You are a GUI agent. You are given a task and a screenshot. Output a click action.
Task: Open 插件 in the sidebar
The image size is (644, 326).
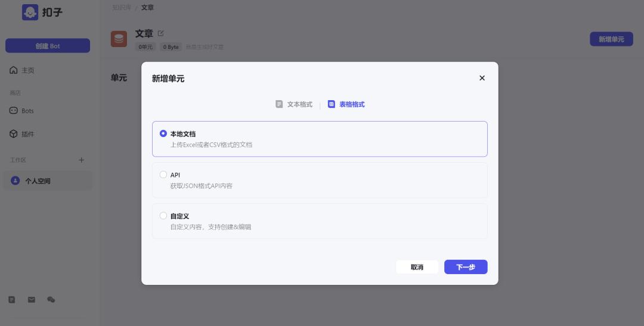pos(27,134)
